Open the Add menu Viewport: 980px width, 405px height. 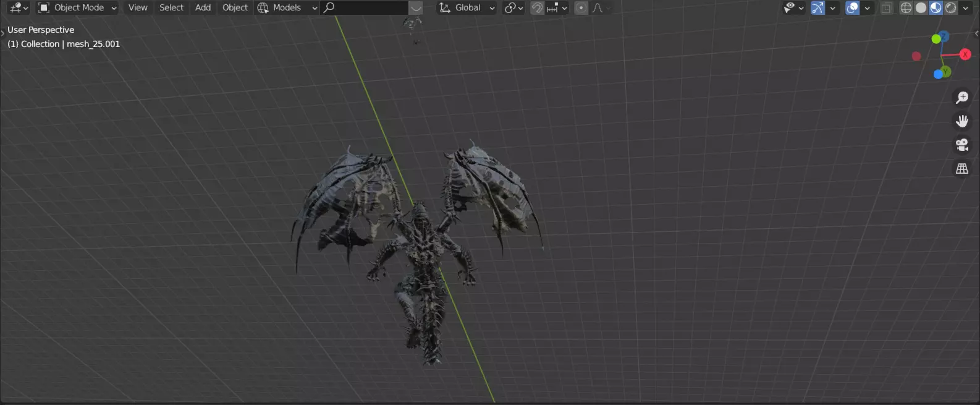[203, 7]
